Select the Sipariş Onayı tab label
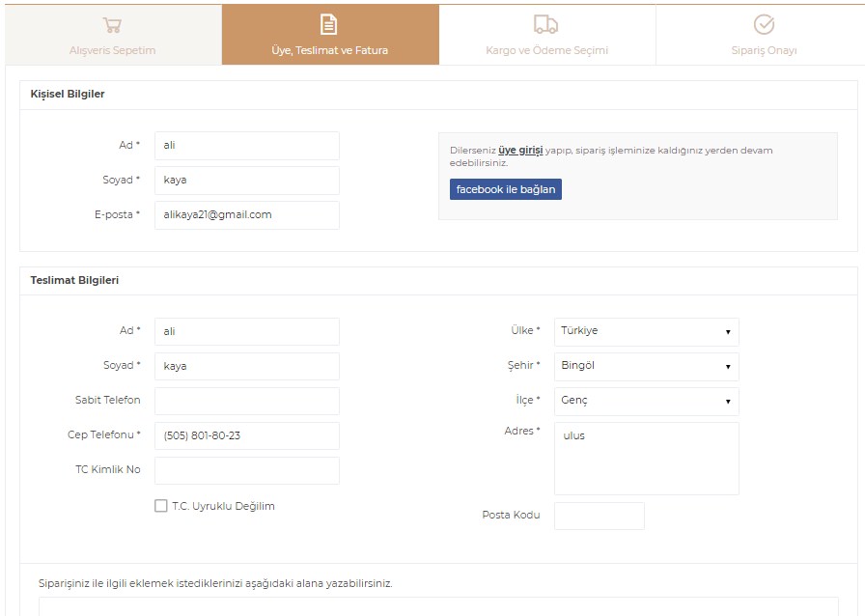Screen dimensions: 865x616 [764, 50]
